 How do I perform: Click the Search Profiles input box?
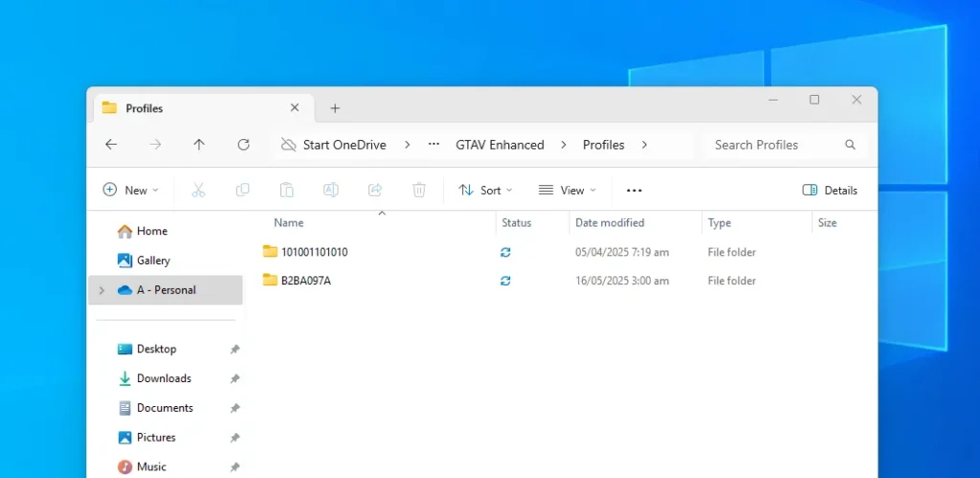[775, 145]
